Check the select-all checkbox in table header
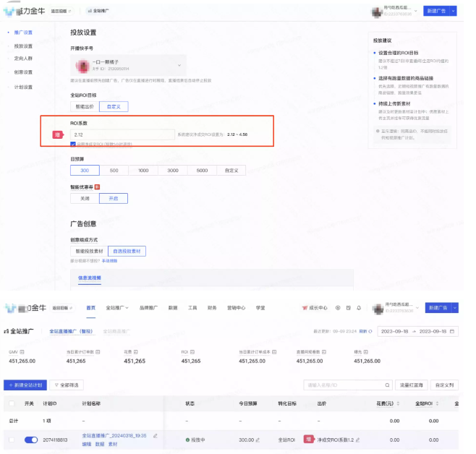Screen dimensions: 476x454 click(11, 405)
